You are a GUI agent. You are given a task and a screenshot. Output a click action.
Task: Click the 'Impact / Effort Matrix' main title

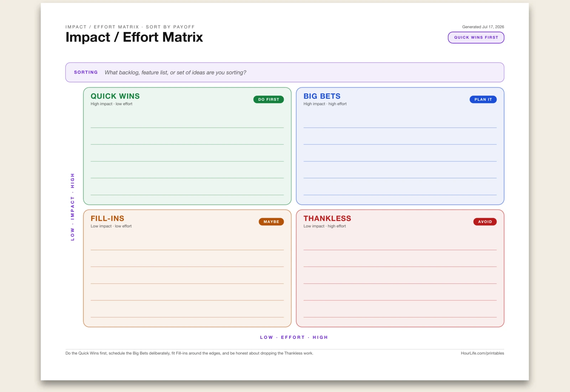pyautogui.click(x=134, y=37)
